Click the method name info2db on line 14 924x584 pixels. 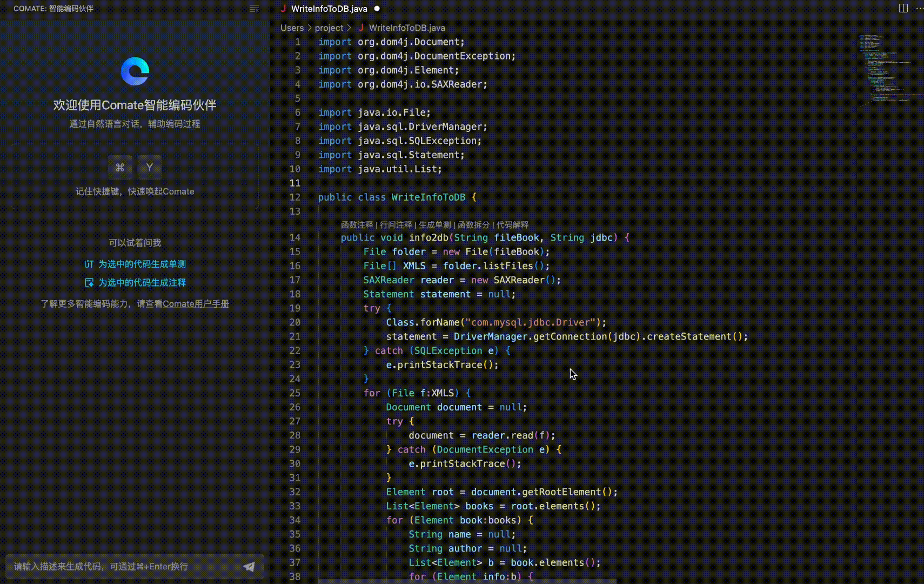tap(429, 237)
